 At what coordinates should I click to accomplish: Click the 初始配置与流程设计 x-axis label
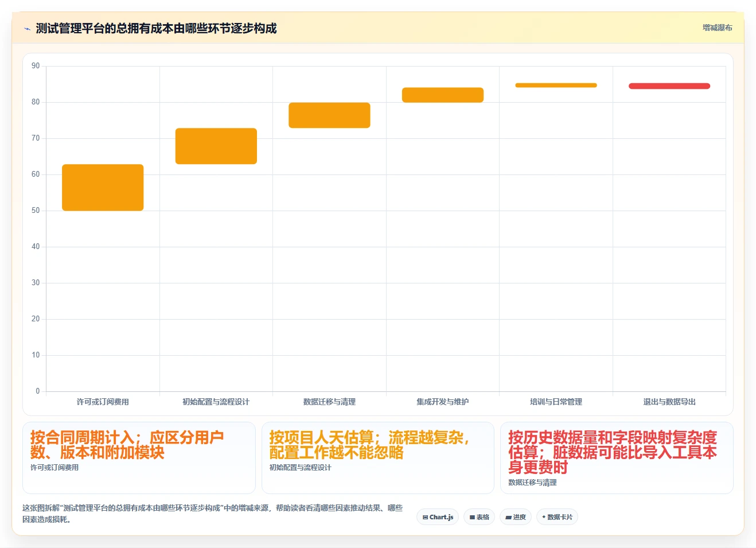click(x=216, y=402)
